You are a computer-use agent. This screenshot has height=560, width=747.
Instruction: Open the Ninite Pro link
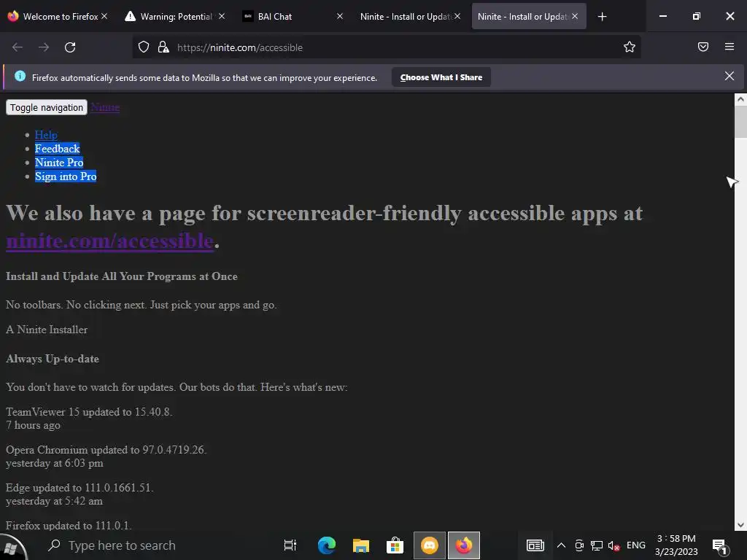point(59,163)
